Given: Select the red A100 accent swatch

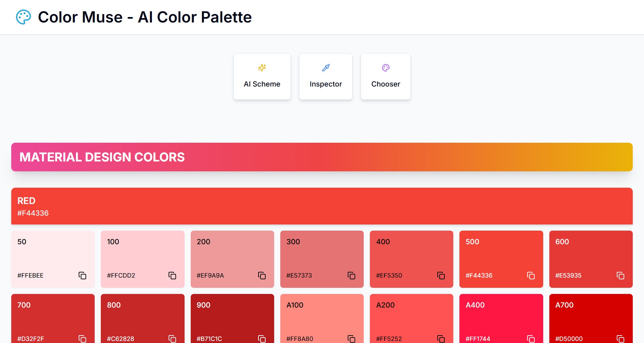Looking at the screenshot, I should point(322,318).
